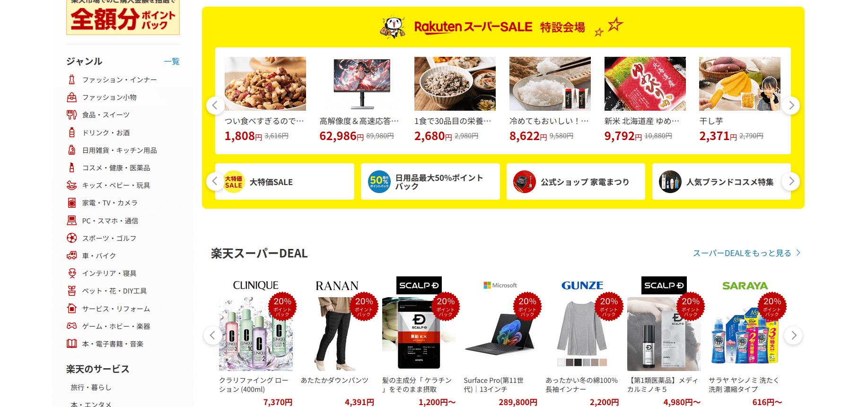This screenshot has height=407, width=868.
Task: Open the ドリンク・お酒 bottle icon
Action: click(x=71, y=133)
